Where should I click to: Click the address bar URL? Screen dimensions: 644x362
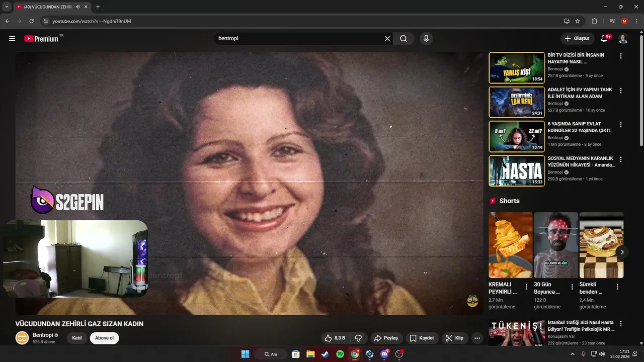pos(92,21)
